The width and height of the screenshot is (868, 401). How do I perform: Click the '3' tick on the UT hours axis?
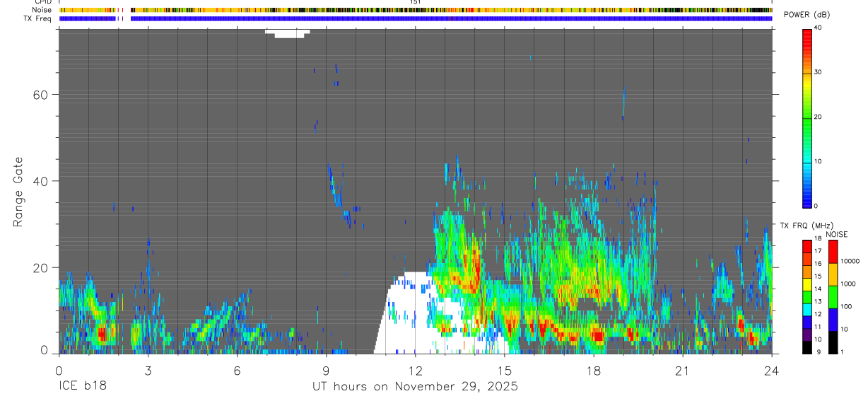tap(148, 370)
